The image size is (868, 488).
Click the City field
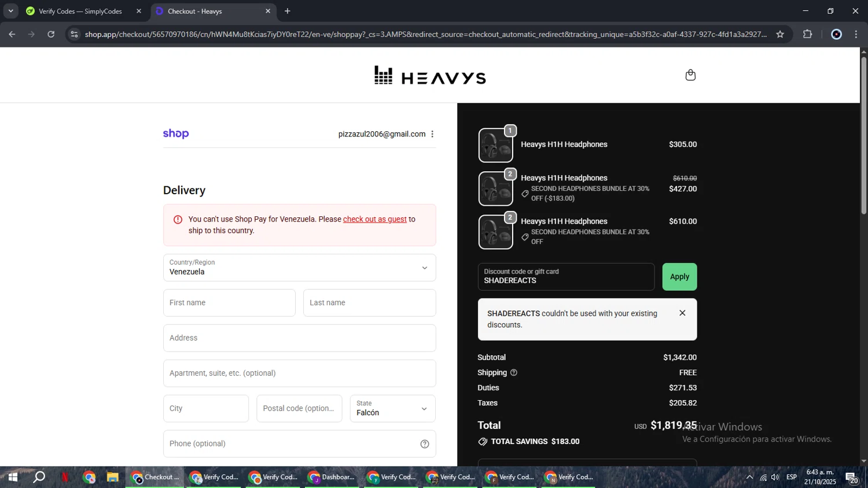[206, 409]
